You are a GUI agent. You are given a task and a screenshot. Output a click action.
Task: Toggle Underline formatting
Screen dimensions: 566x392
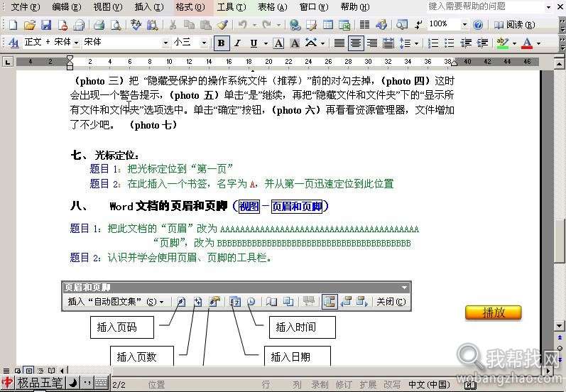tap(254, 43)
